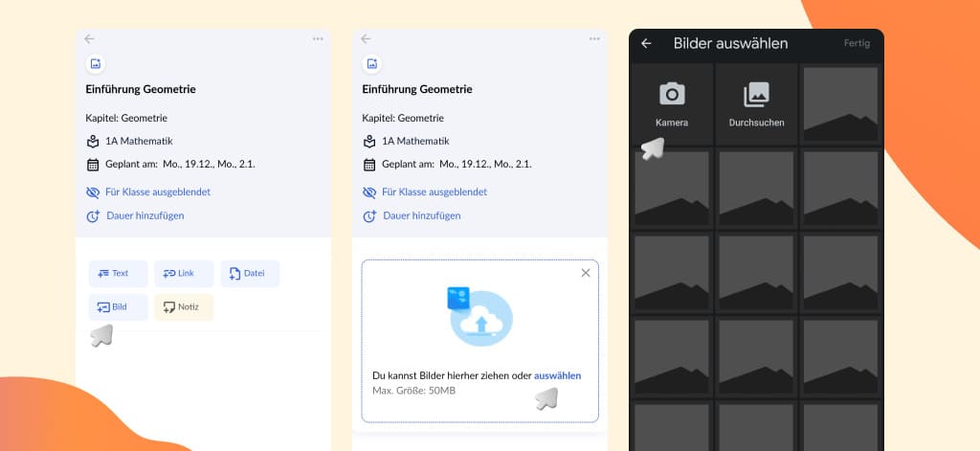Open three-dots menu in the middle panel
Viewport: 980px width, 451px height.
coord(594,39)
